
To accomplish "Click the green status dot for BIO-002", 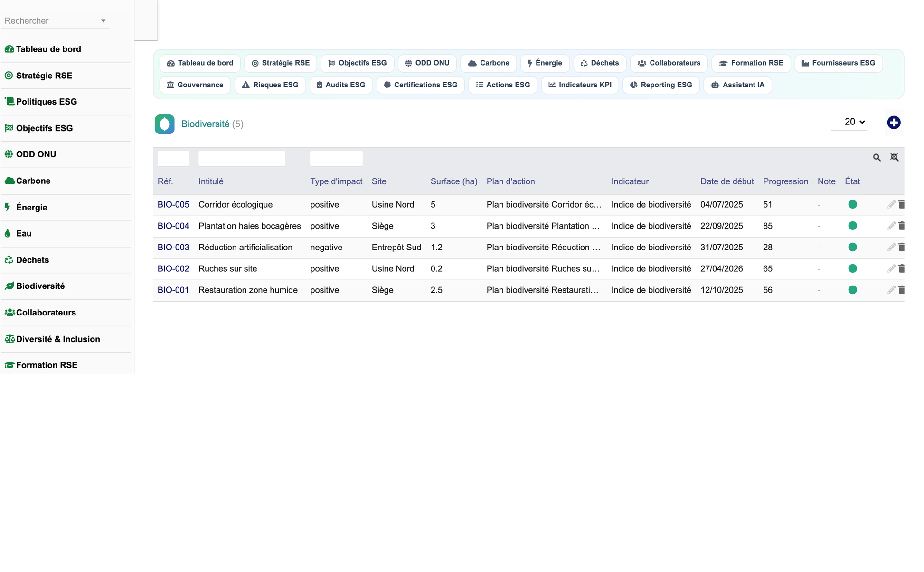I will point(852,268).
